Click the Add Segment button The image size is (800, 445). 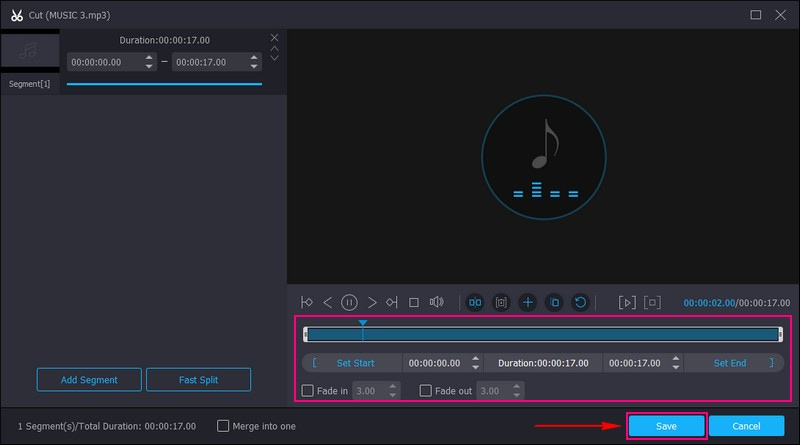point(89,380)
